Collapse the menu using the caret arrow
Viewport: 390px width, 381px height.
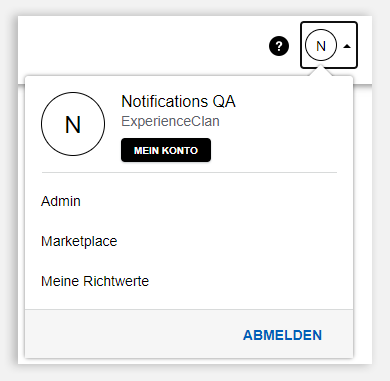pyautogui.click(x=347, y=46)
